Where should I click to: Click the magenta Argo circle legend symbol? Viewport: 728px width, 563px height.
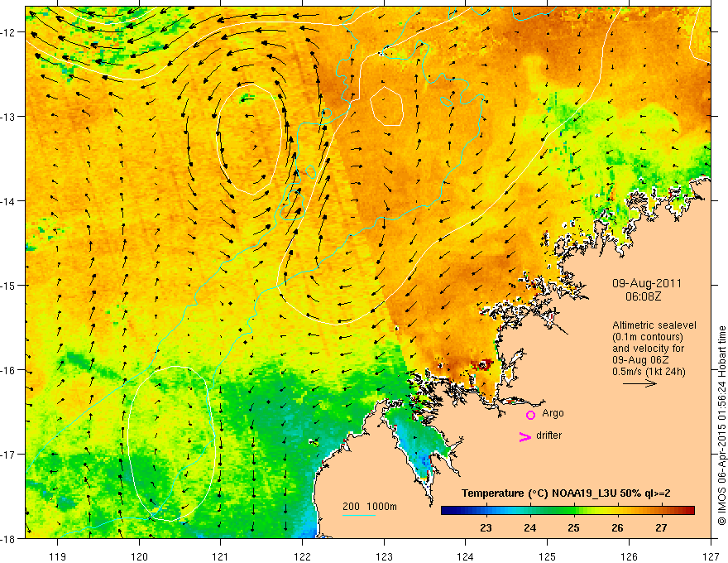point(530,415)
